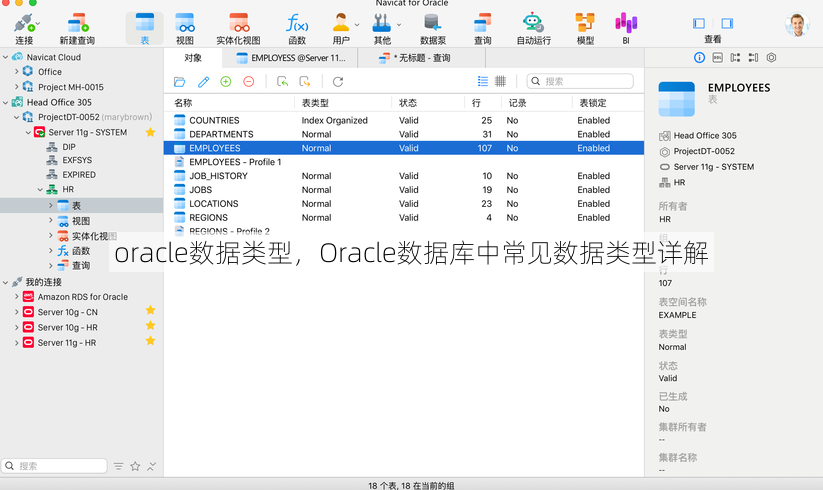Toggle favorite star for Server 10g - HR
Image resolution: width=823 pixels, height=490 pixels.
(150, 325)
